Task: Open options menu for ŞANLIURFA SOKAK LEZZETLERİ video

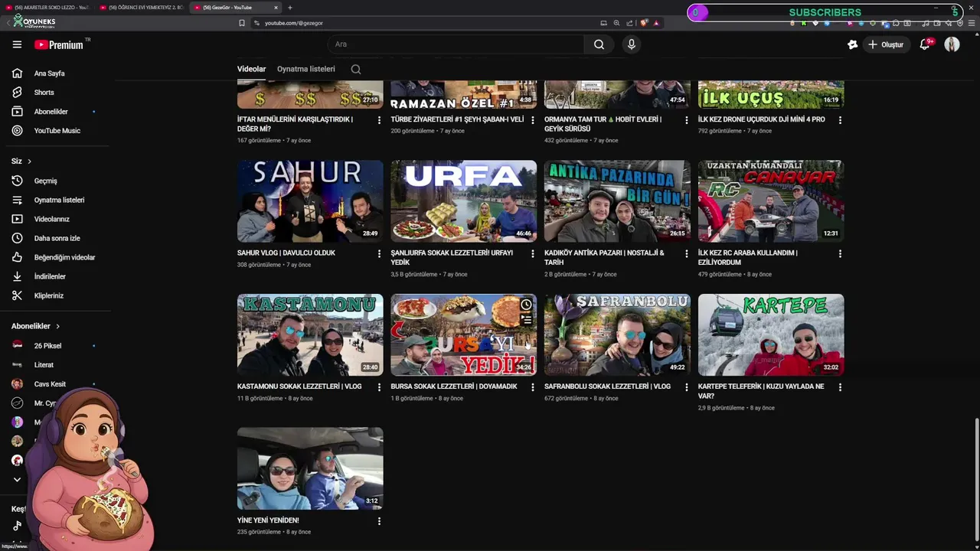Action: (533, 253)
